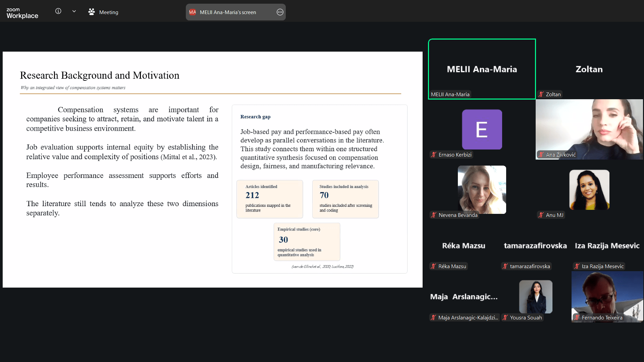644x362 pixels.
Task: Click Ernaso Kerbizi's muted mic icon
Action: point(434,155)
